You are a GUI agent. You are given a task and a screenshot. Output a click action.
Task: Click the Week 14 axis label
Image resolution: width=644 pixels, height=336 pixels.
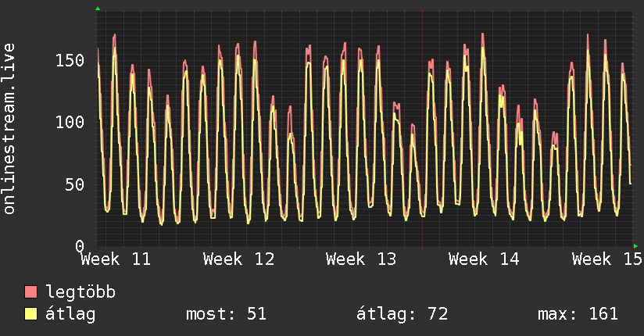coord(485,259)
